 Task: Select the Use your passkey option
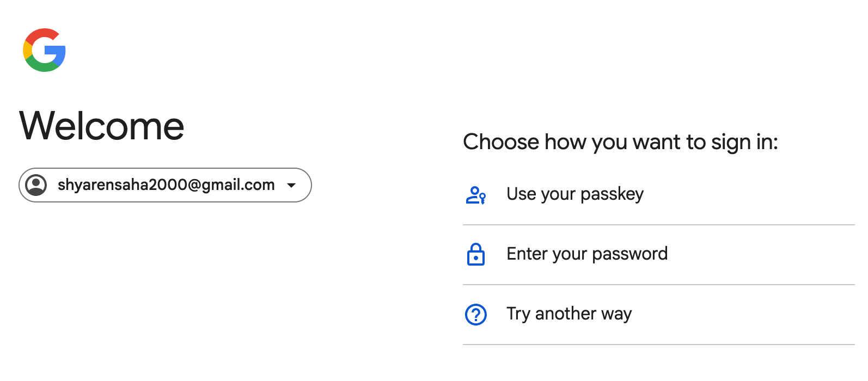tap(574, 194)
